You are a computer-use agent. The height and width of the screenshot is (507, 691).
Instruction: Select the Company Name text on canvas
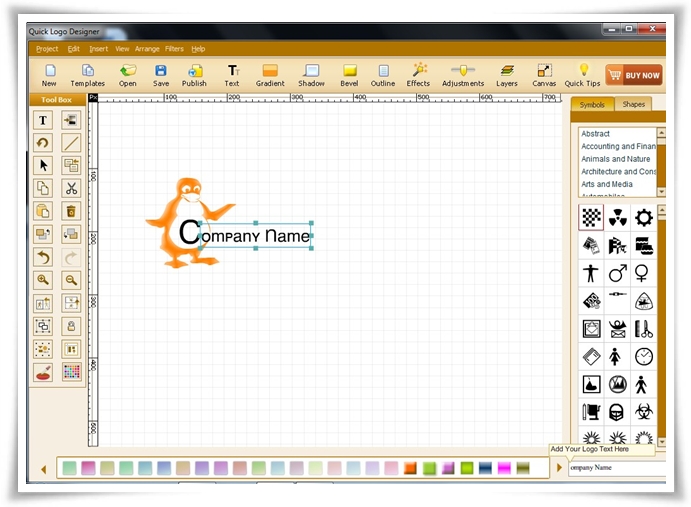coord(256,235)
